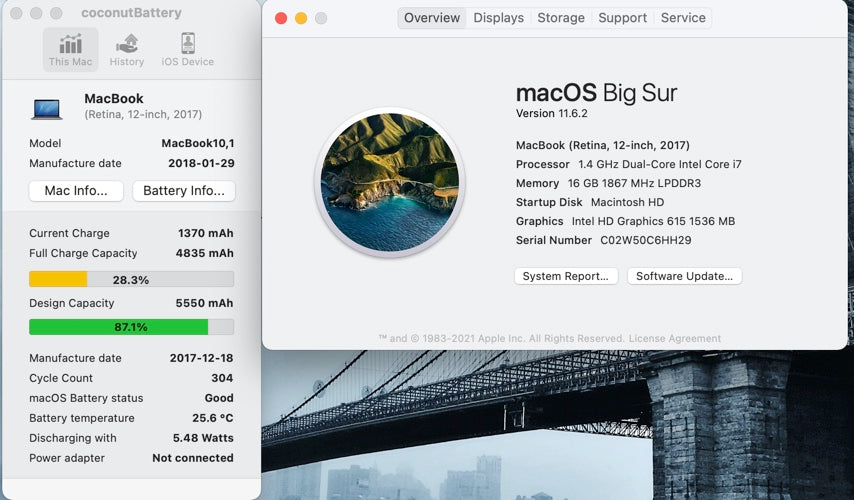The image size is (854, 500).
Task: Click the green 87.1% capacity bar
Action: (131, 327)
